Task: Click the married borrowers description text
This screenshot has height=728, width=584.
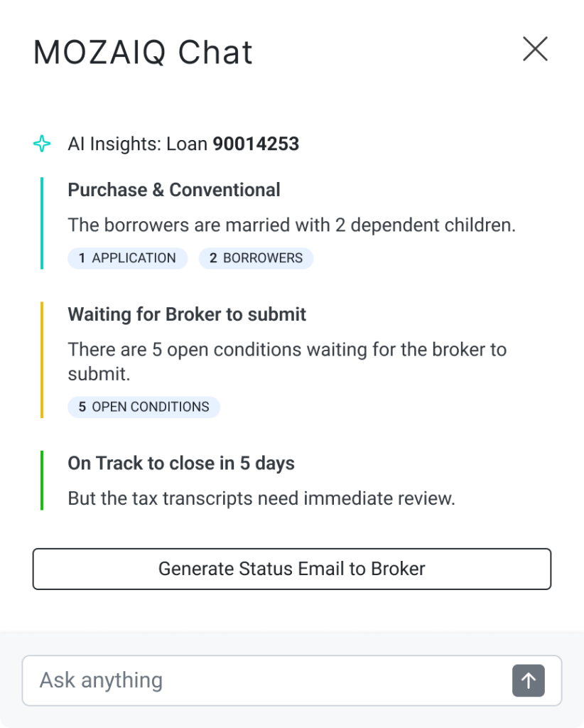Action: coord(291,225)
